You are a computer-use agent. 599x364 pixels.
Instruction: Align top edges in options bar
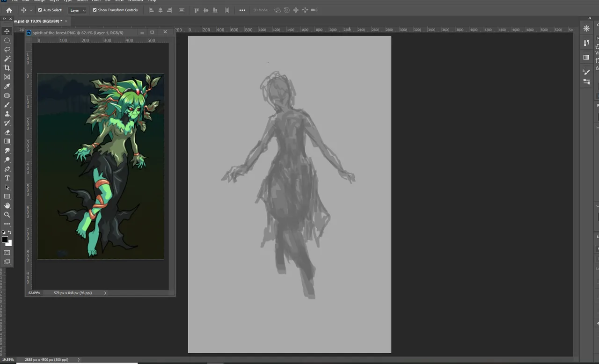[197, 10]
